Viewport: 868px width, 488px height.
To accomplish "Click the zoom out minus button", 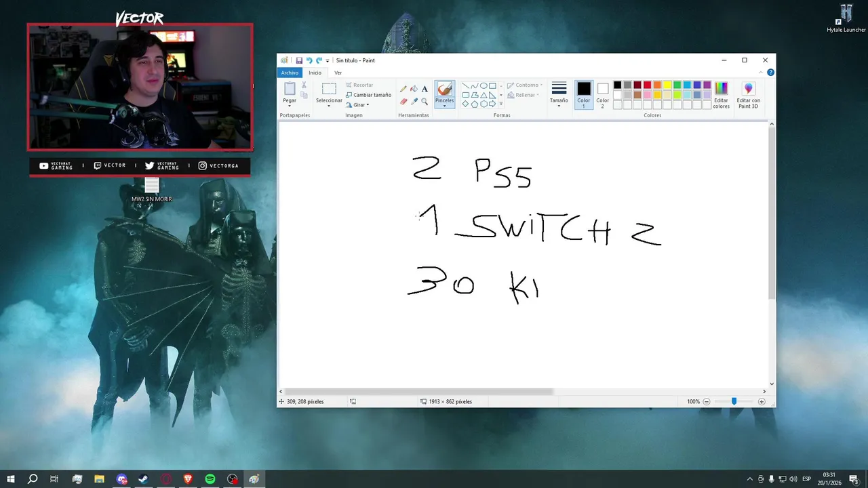I will coord(706,402).
